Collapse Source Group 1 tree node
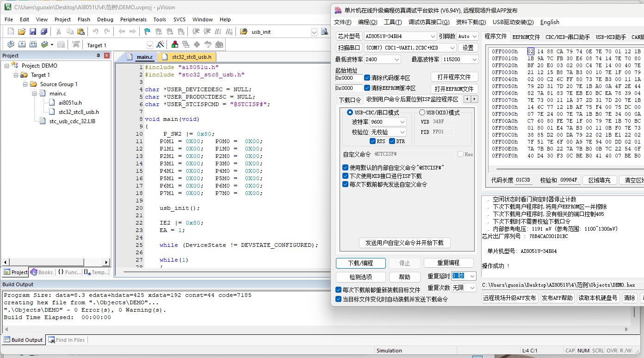This screenshot has width=644, height=358. (x=25, y=84)
